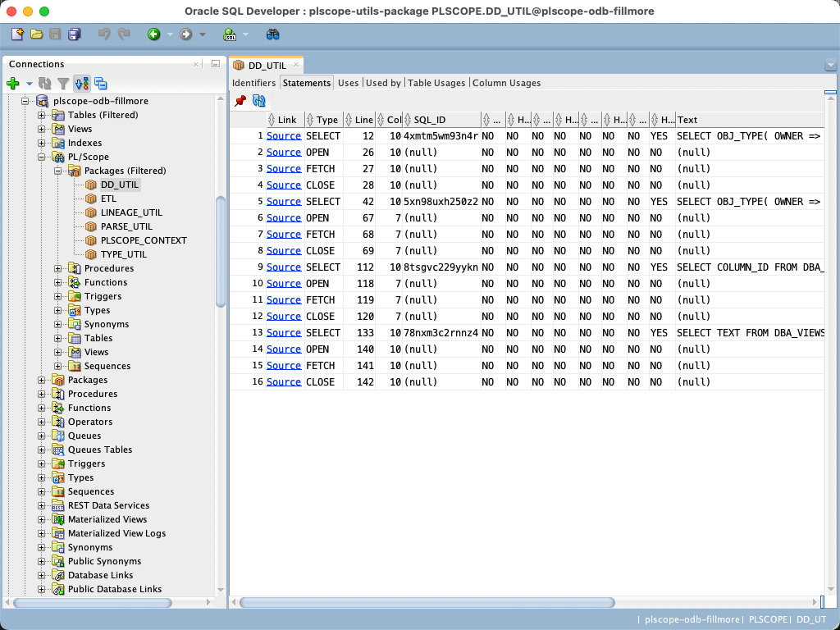840x630 pixels.
Task: Switch to the Identifiers tab
Action: [x=253, y=83]
